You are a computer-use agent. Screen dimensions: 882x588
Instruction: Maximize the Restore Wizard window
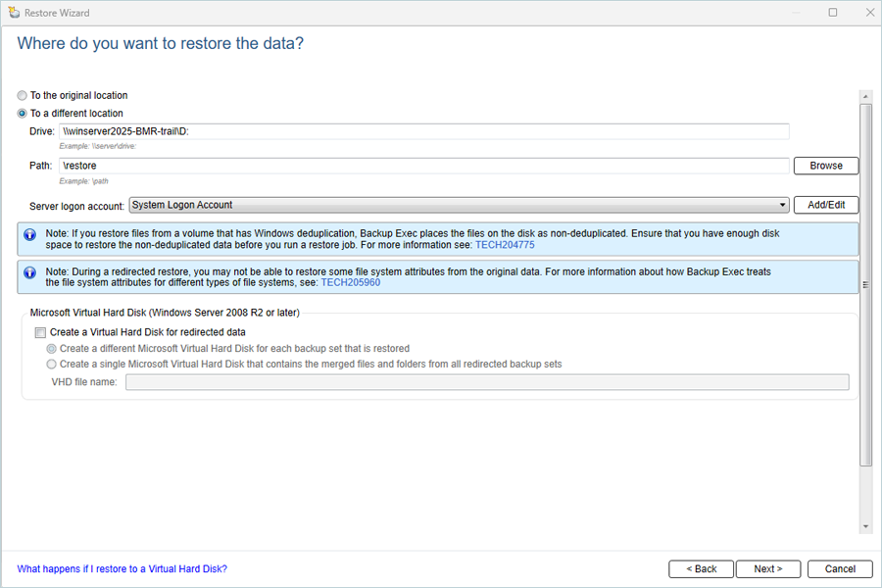click(x=832, y=13)
